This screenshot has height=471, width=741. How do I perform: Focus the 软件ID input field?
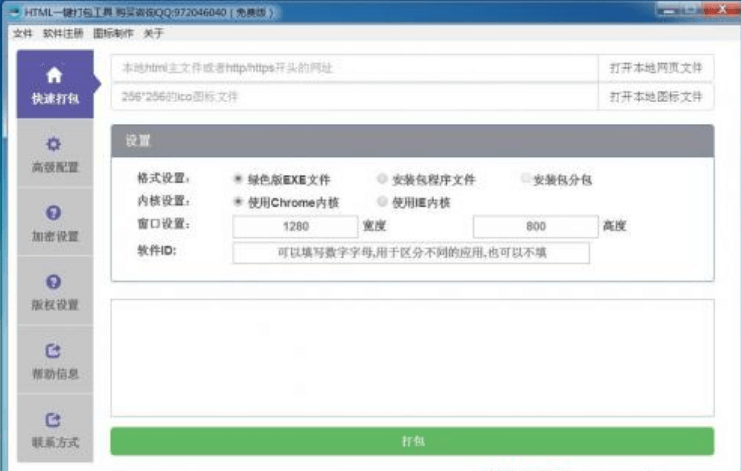coord(411,253)
